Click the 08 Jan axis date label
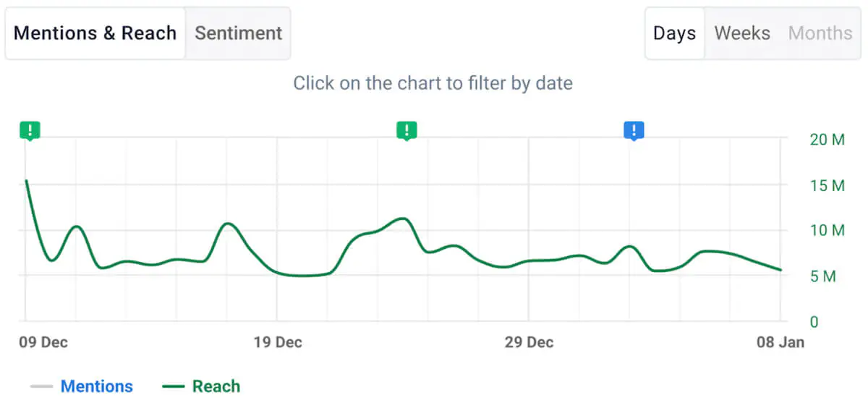This screenshot has height=403, width=868. click(x=780, y=342)
